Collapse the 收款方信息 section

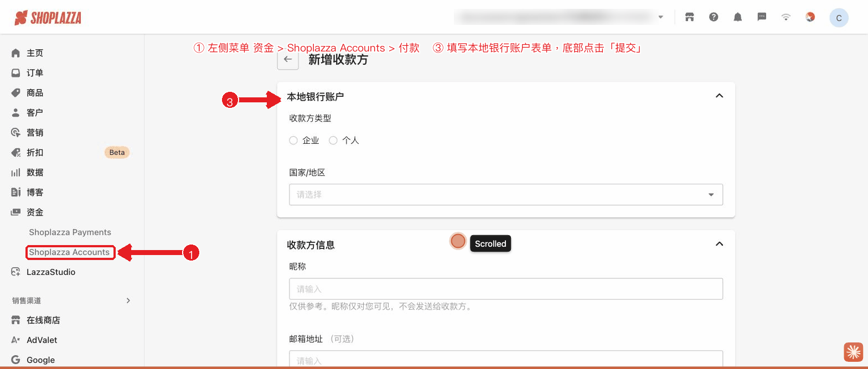tap(719, 244)
